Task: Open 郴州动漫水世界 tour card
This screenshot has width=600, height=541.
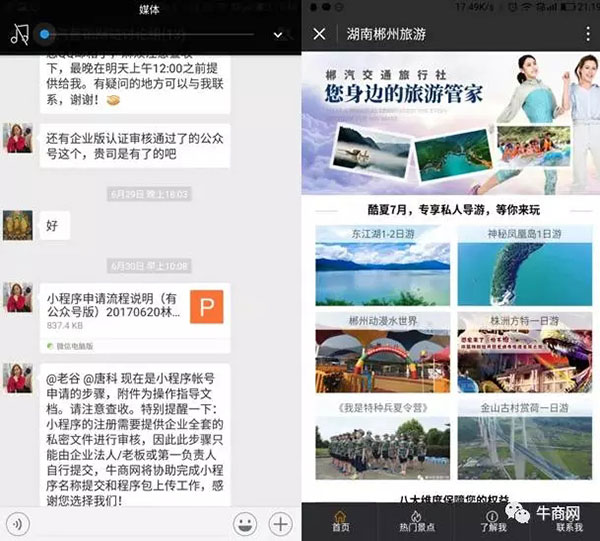Action: pyautogui.click(x=383, y=352)
